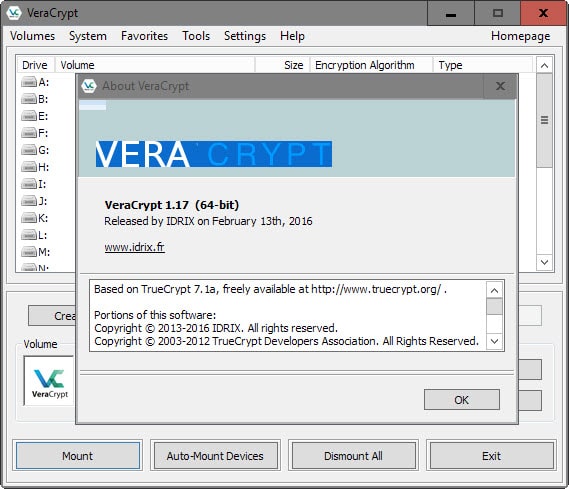The height and width of the screenshot is (489, 569).
Task: Click the 'VeraCrypt 1.17 (64-bit)' version text
Action: pos(172,205)
